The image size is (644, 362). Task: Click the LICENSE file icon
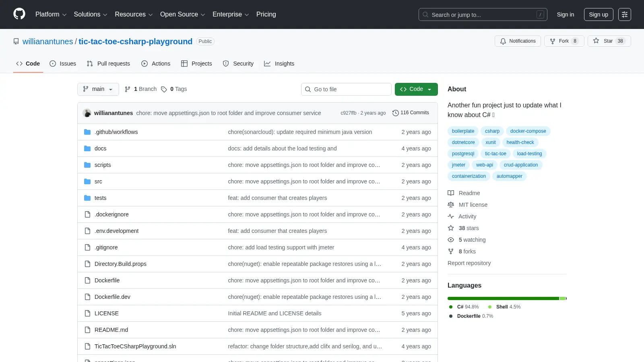click(x=87, y=313)
